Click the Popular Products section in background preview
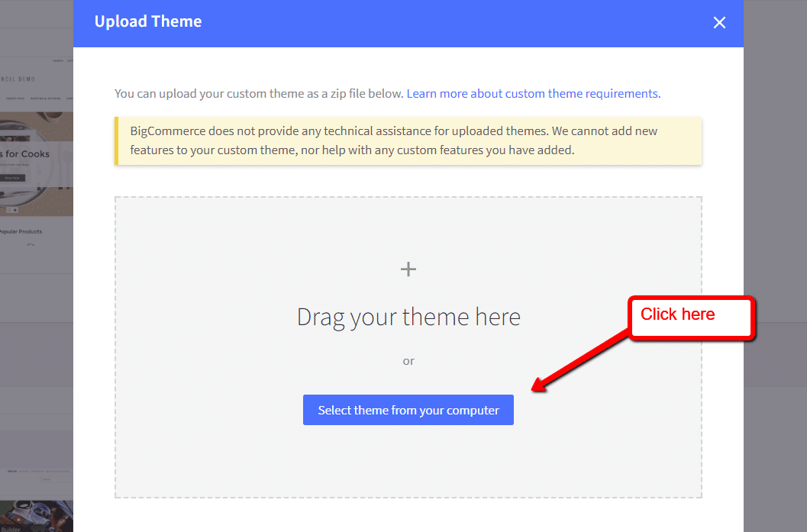The width and height of the screenshot is (807, 532). coord(21,231)
